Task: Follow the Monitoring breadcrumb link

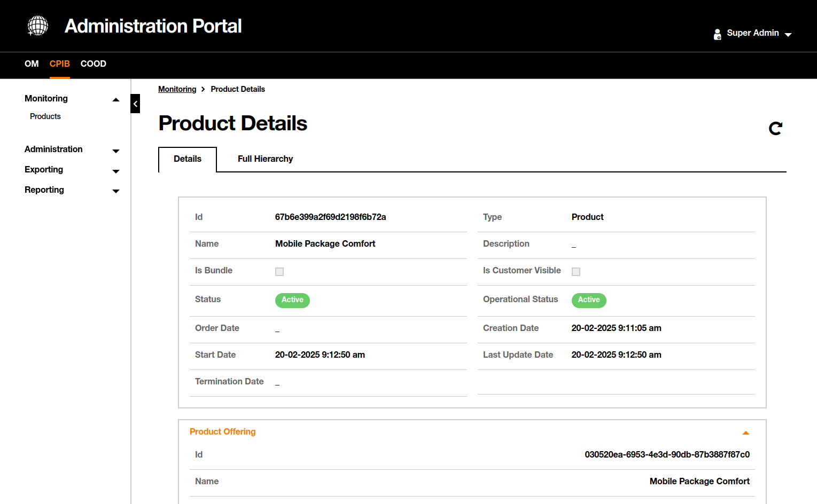Action: pyautogui.click(x=177, y=89)
